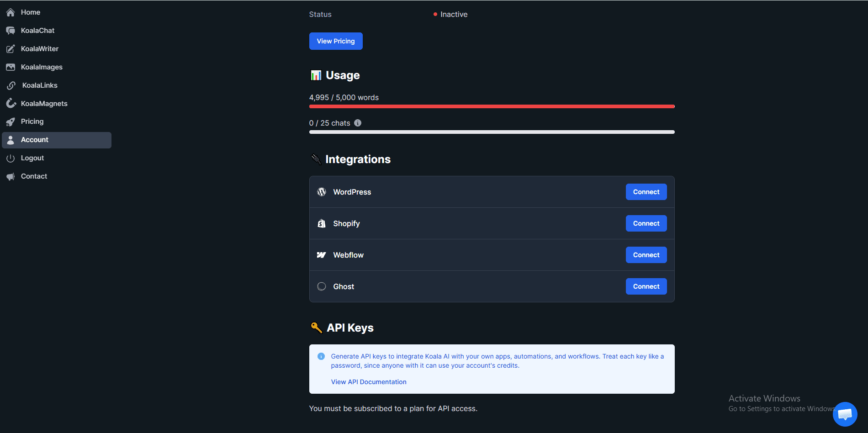
Task: Click the KoalaLinks chain icon
Action: point(11,85)
